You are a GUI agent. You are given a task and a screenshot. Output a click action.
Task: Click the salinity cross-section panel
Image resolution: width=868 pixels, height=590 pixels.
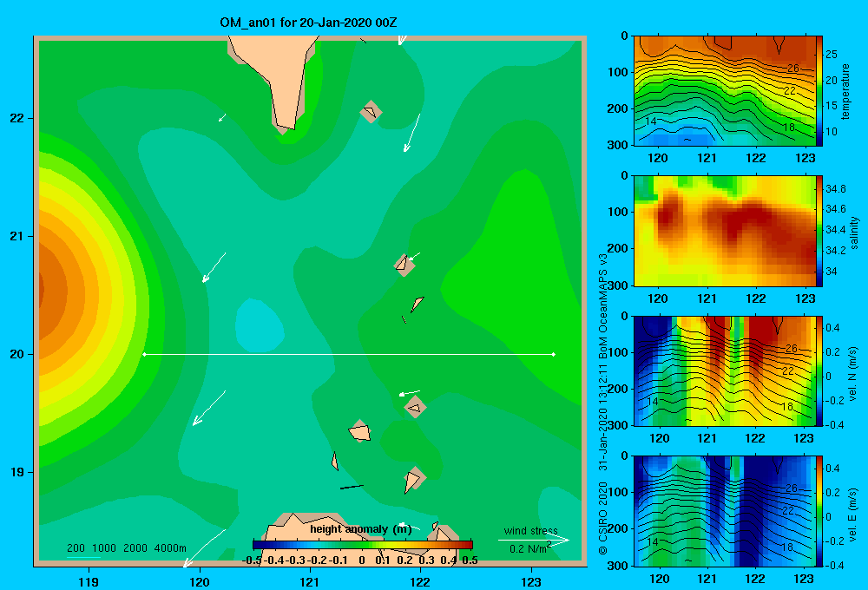pos(724,231)
